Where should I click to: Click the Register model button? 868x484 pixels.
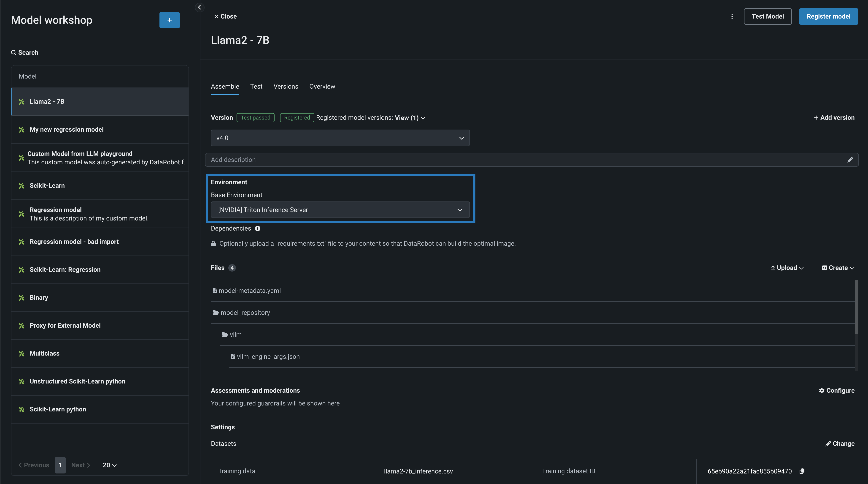828,16
